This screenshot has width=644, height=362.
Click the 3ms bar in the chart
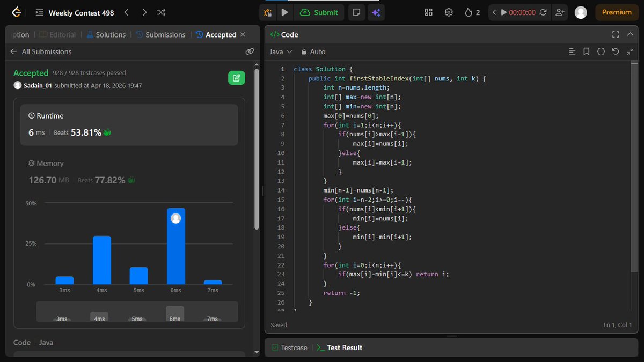click(64, 280)
